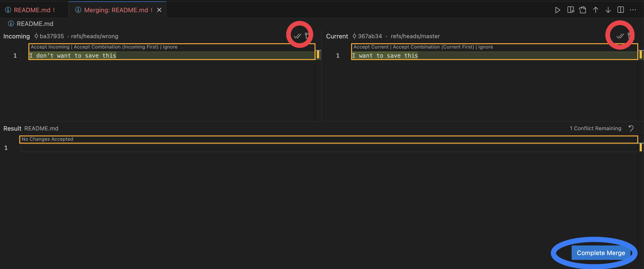Click the info icon next to README.md
This screenshot has height=269, width=644.
(x=11, y=24)
